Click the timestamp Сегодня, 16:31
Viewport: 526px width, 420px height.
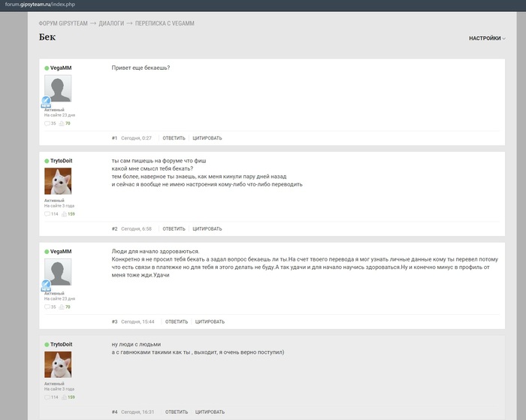coord(138,412)
